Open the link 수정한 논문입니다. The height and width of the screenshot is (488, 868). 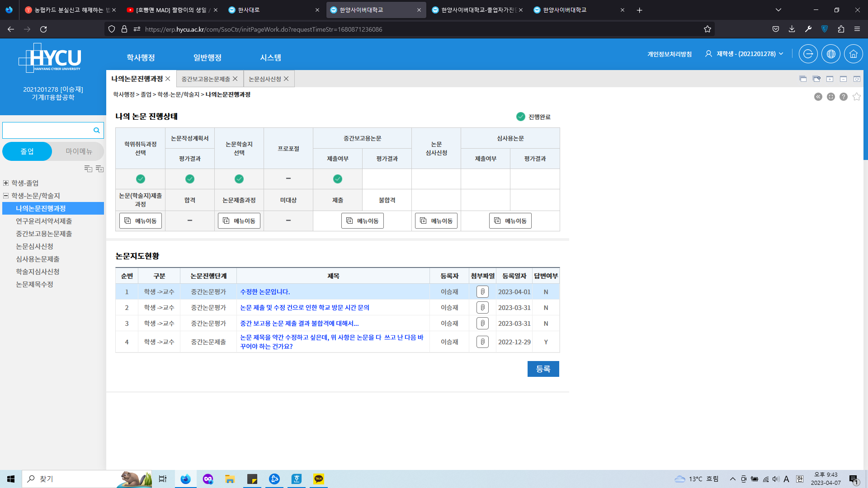265,292
